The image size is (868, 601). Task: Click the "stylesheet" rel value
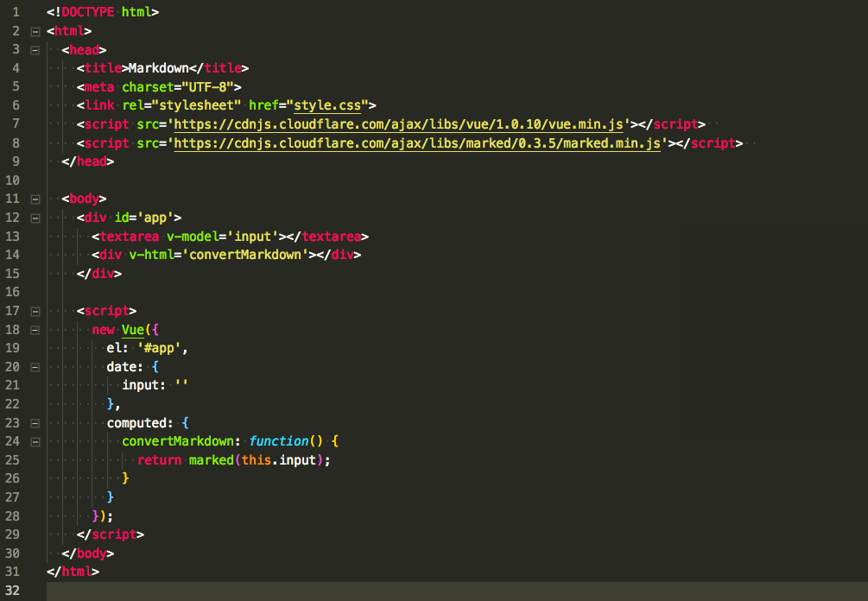[197, 105]
